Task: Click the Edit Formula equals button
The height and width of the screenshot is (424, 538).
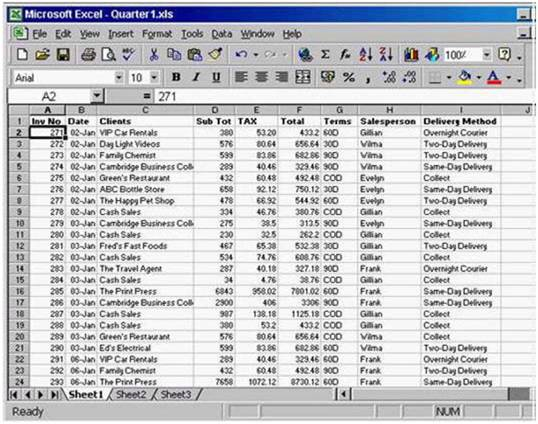Action: pyautogui.click(x=147, y=96)
